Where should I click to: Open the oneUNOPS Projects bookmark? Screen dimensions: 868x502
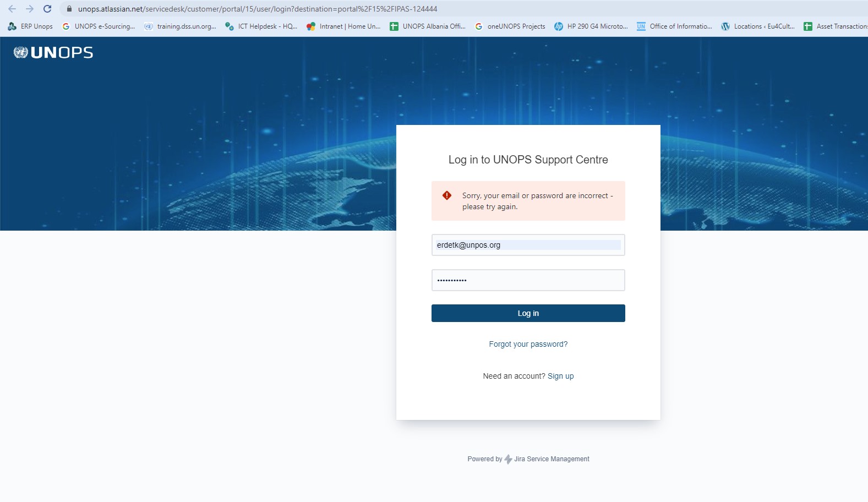pyautogui.click(x=510, y=26)
